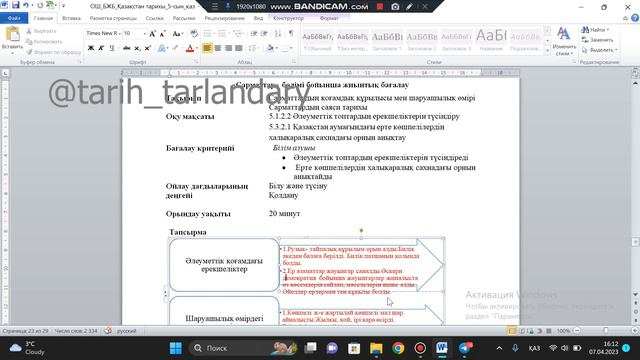Adjust the zoom slider in status bar
640x360 pixels.
click(x=606, y=331)
